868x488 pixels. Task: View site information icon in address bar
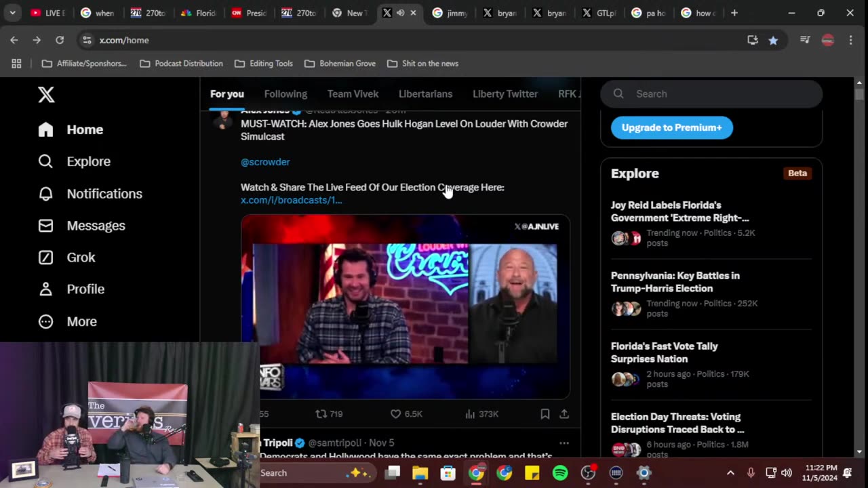coord(87,40)
